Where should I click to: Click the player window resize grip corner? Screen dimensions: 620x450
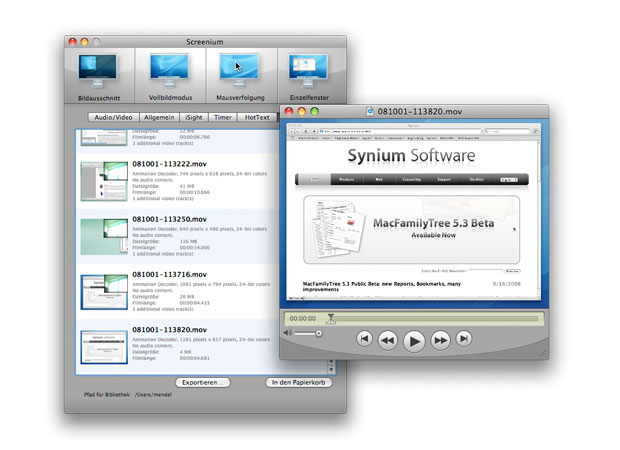pyautogui.click(x=544, y=355)
